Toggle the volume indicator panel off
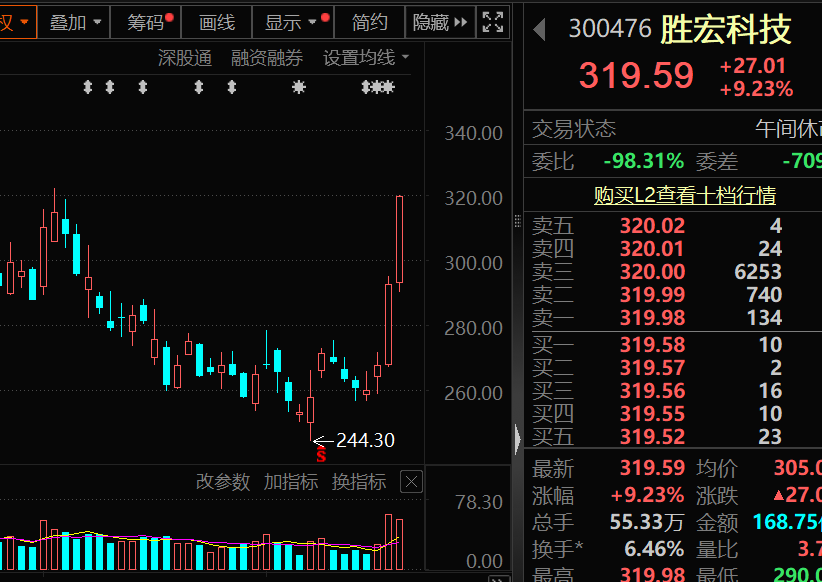The height and width of the screenshot is (582, 822). point(410,481)
